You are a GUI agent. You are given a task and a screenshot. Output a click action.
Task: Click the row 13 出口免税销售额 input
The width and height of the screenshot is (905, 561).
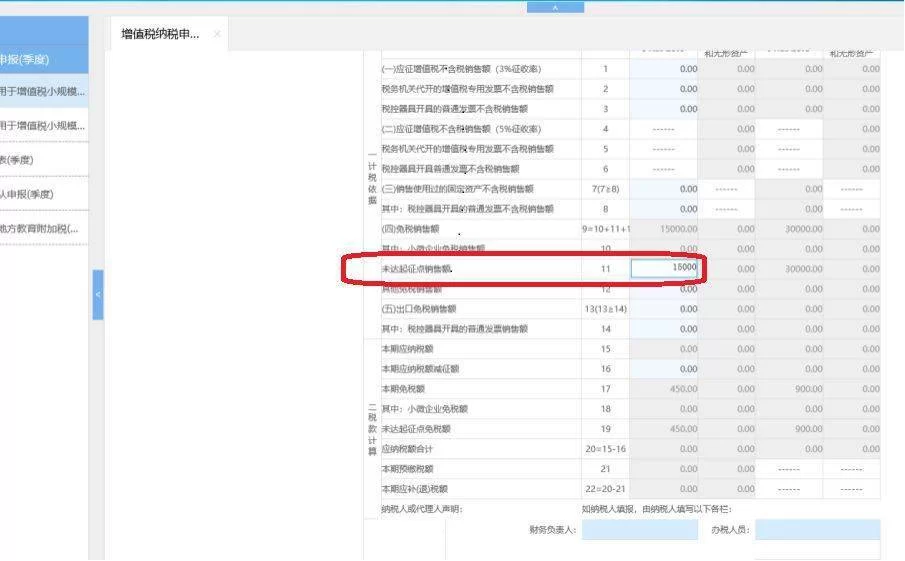click(x=666, y=309)
